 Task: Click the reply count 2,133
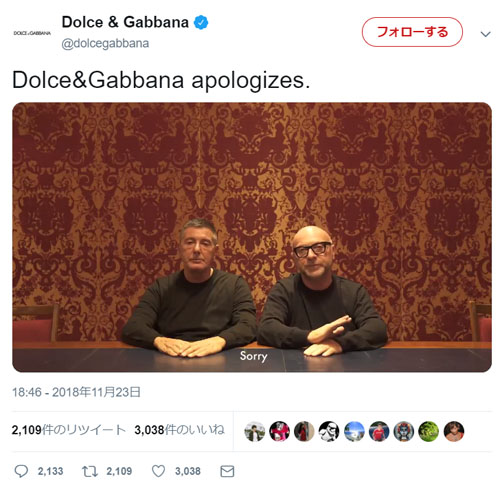[50, 471]
